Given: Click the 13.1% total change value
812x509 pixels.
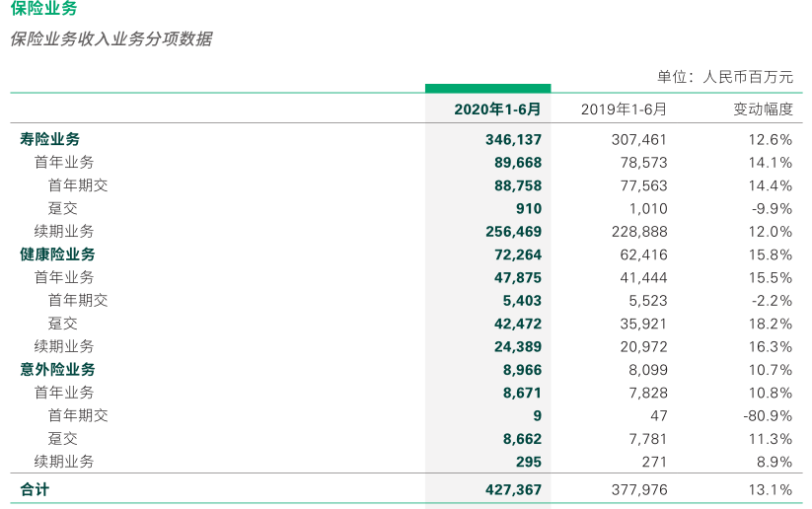Looking at the screenshot, I should [770, 490].
